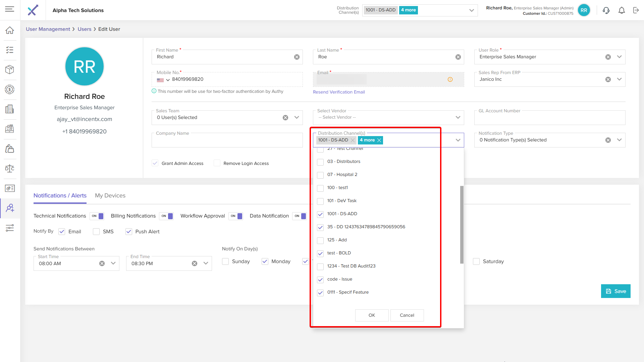Click the balance scale sidebar icon
The height and width of the screenshot is (362, 644).
[x=10, y=168]
